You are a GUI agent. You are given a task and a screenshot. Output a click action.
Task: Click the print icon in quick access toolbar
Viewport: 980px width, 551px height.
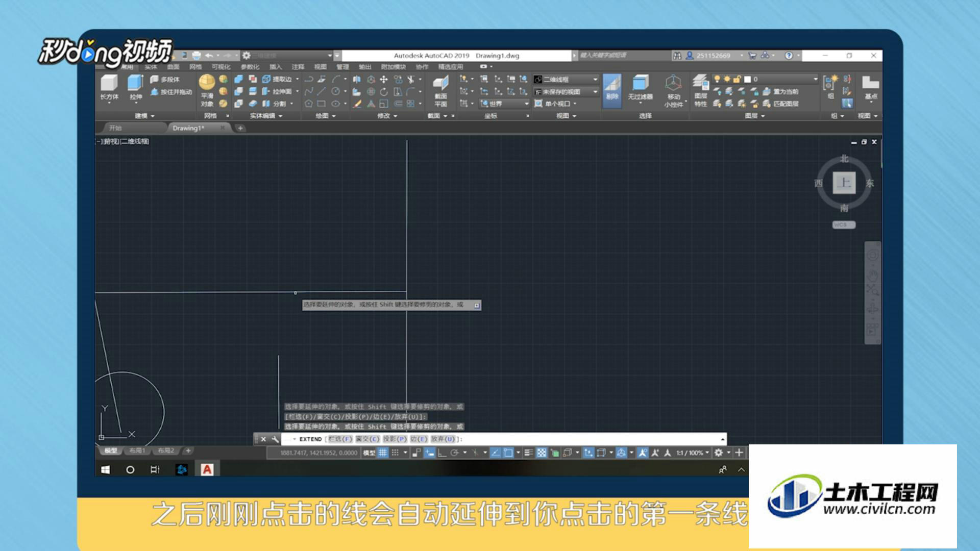[x=196, y=55]
